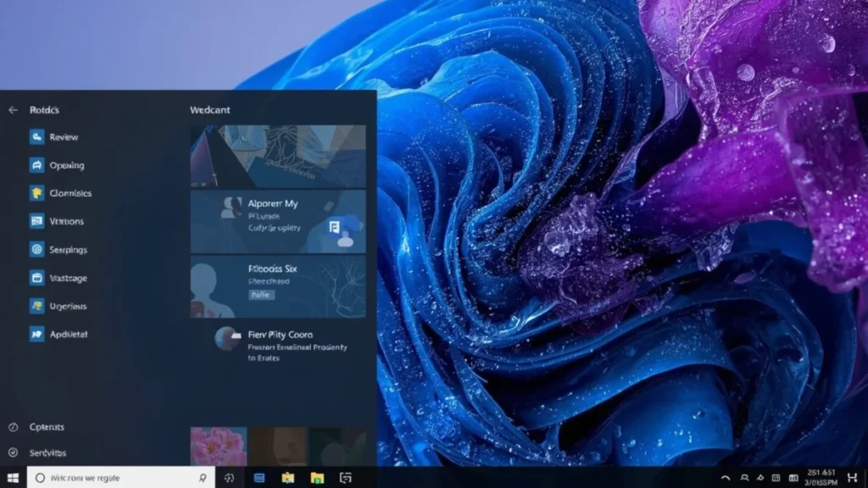The width and height of the screenshot is (868, 488).
Task: Click the Wedcant heading
Action: pos(210,110)
